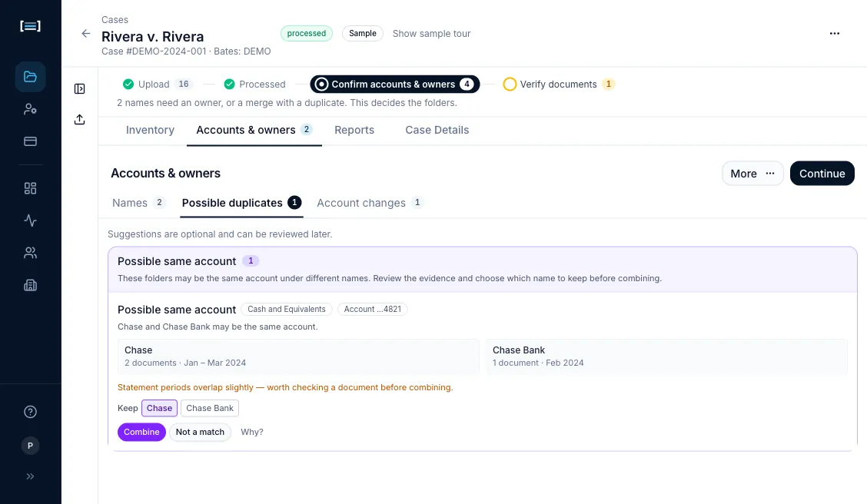
Task: Select the Possible duplicates sub-tab
Action: [x=241, y=203]
